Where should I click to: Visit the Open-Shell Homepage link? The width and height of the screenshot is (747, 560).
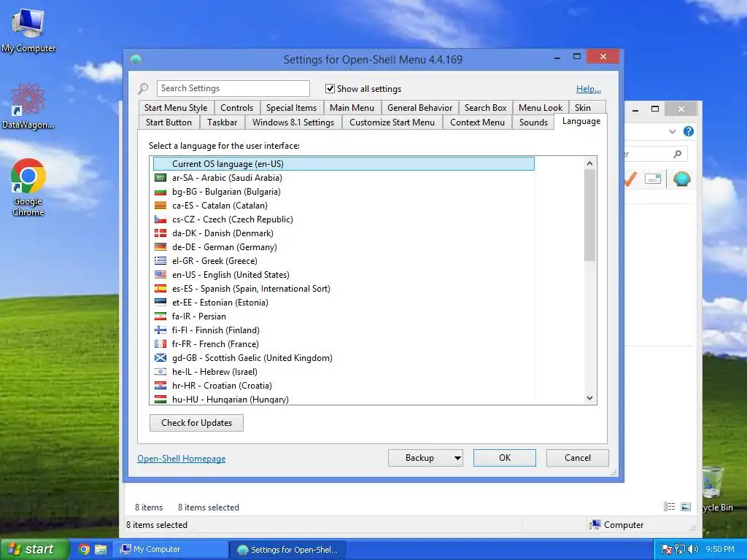tap(182, 459)
